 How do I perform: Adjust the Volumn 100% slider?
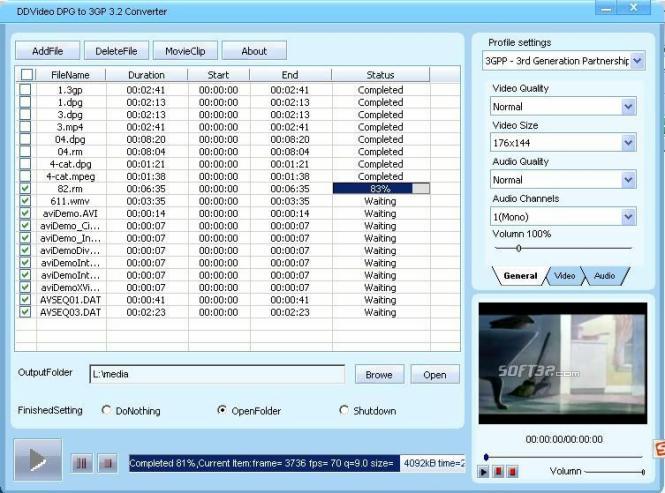coord(563,248)
